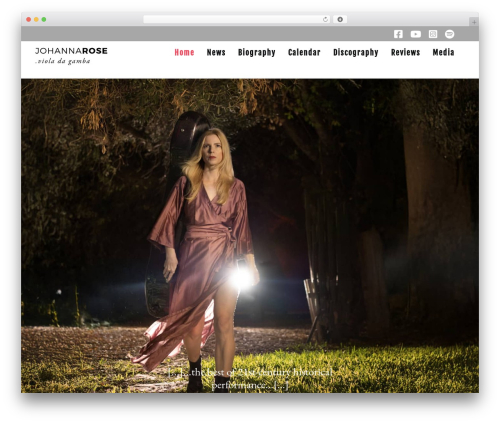Open the Discography menu item
This screenshot has height=423, width=500.
pyautogui.click(x=356, y=52)
